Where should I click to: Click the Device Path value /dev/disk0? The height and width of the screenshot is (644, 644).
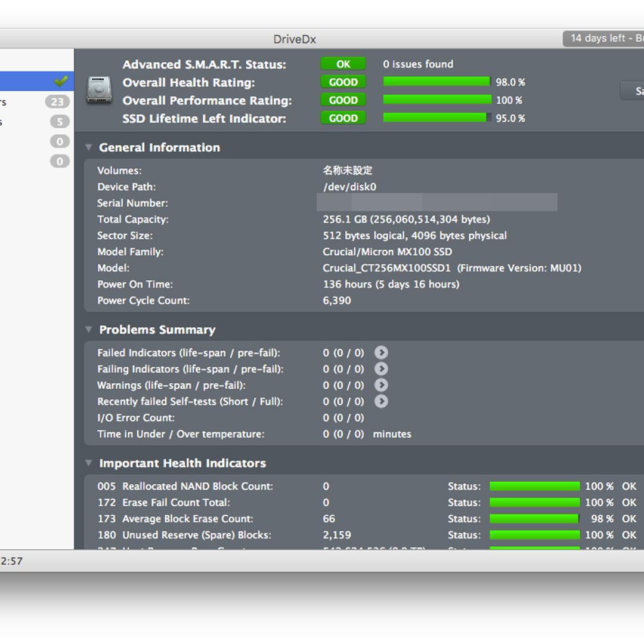coord(349,187)
